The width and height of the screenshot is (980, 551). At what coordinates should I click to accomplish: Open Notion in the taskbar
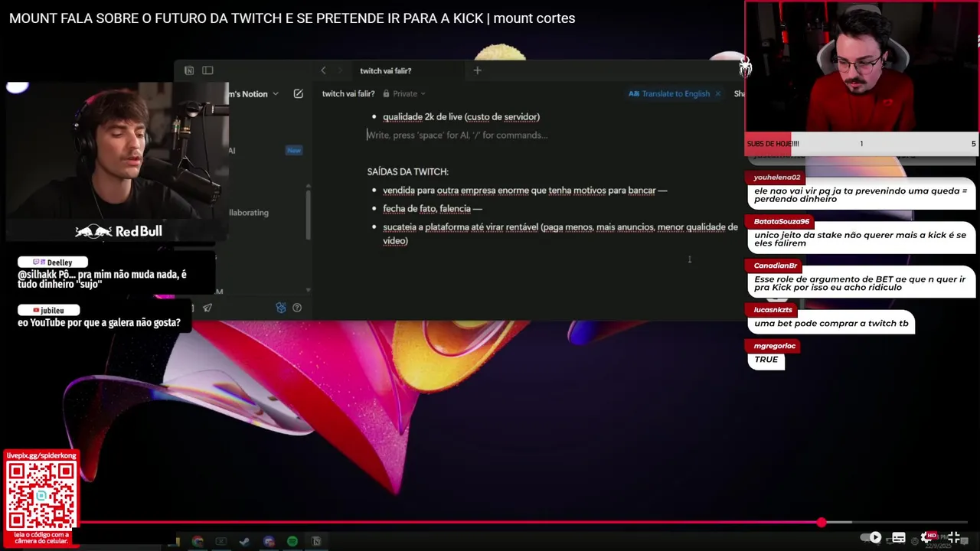point(316,541)
